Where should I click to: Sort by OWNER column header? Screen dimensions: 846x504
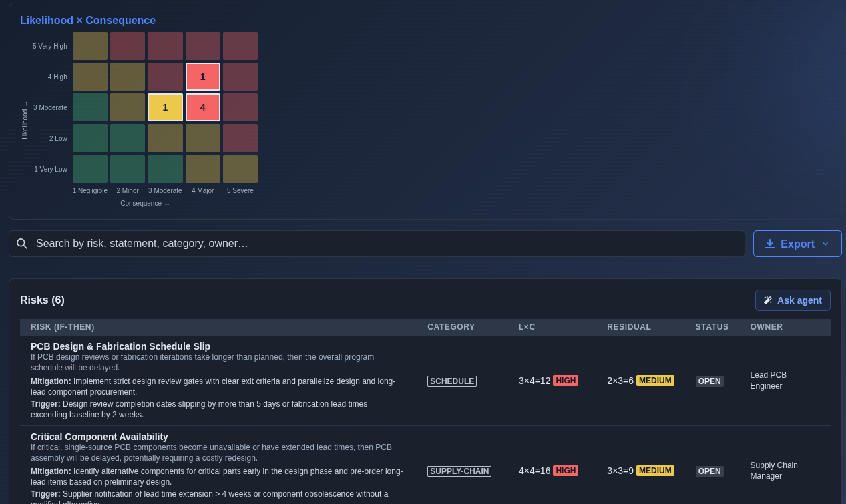[767, 327]
